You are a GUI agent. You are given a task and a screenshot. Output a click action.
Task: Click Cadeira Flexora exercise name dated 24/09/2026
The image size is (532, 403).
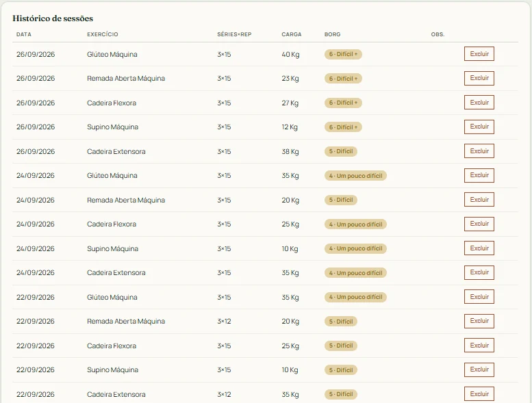pos(112,224)
